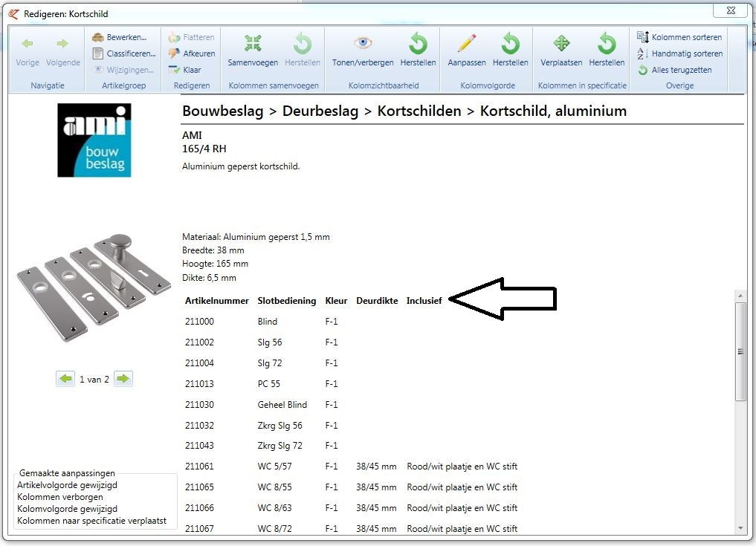Click the Deurdikte column header
The height and width of the screenshot is (546, 756).
pyautogui.click(x=377, y=301)
